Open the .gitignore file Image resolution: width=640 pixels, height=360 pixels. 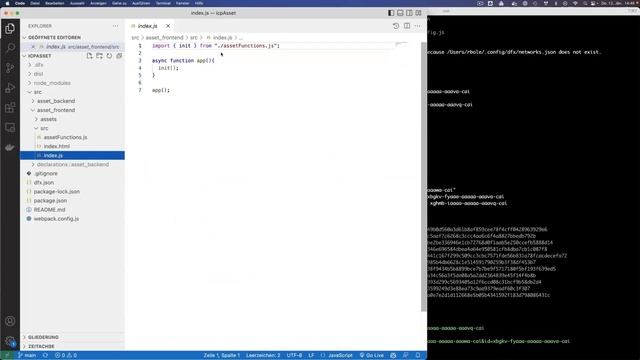(x=72, y=173)
